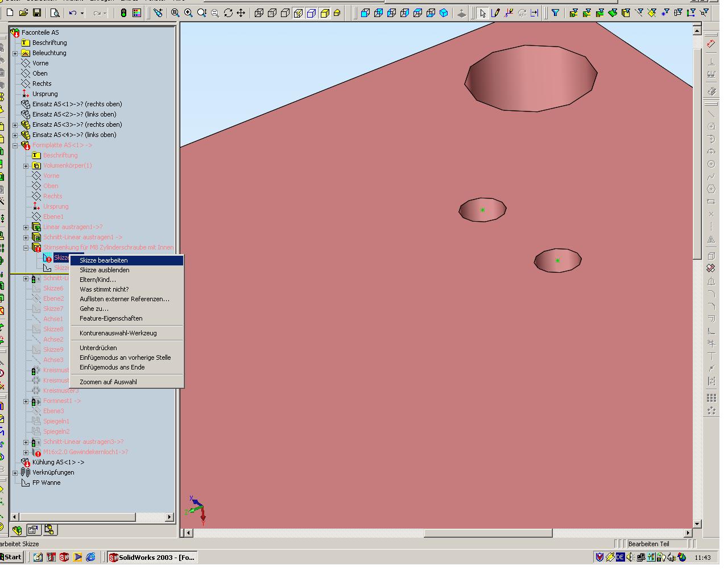
Task: Toggle Shaded display mode
Action: pyautogui.click(x=325, y=13)
